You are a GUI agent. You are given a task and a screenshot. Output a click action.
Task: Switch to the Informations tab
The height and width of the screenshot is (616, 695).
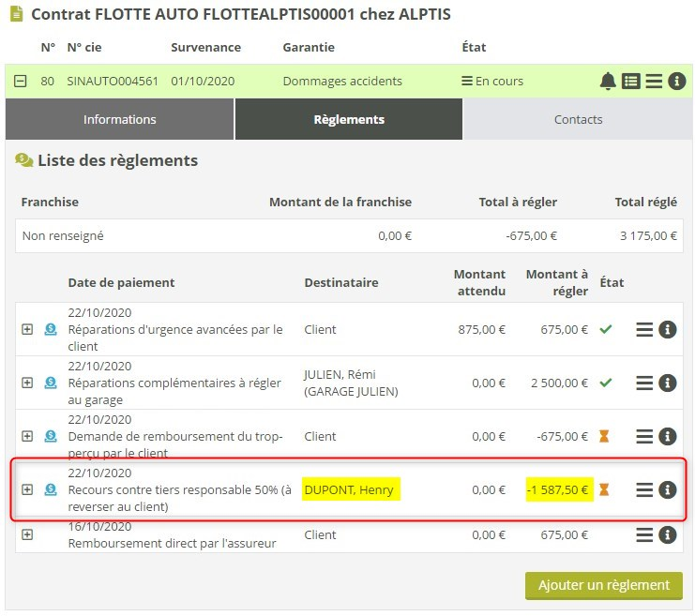[119, 119]
